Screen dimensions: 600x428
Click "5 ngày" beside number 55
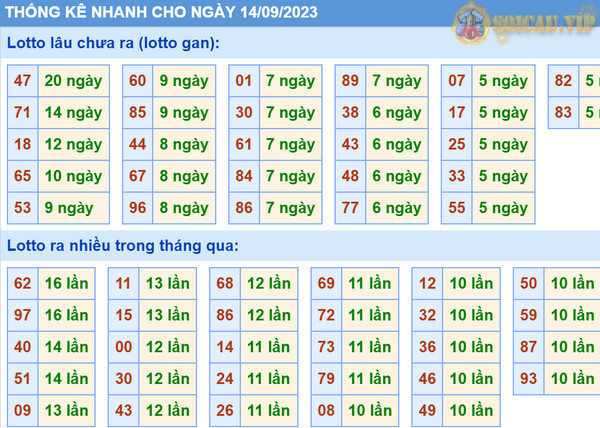click(503, 208)
